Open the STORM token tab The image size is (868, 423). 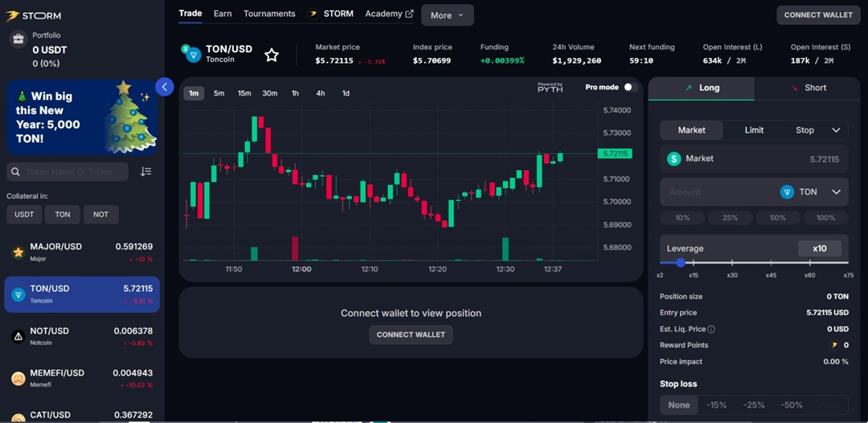330,14
